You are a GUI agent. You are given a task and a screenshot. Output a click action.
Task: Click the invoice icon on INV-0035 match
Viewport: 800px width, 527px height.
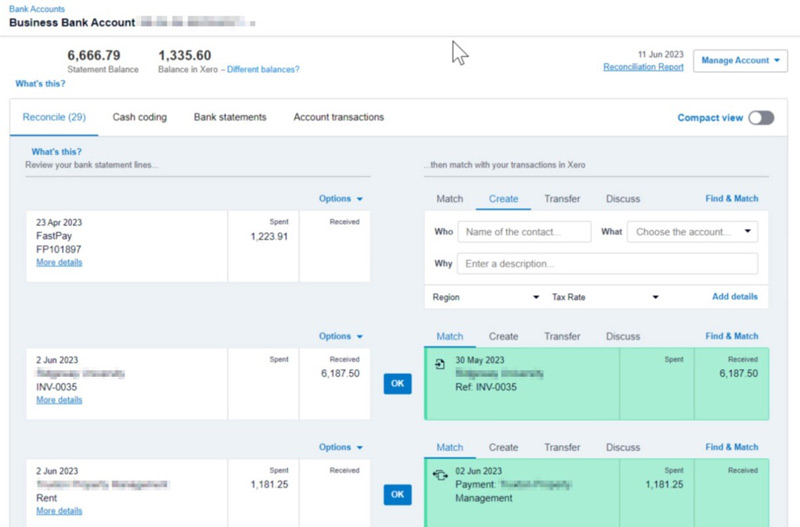(x=440, y=364)
